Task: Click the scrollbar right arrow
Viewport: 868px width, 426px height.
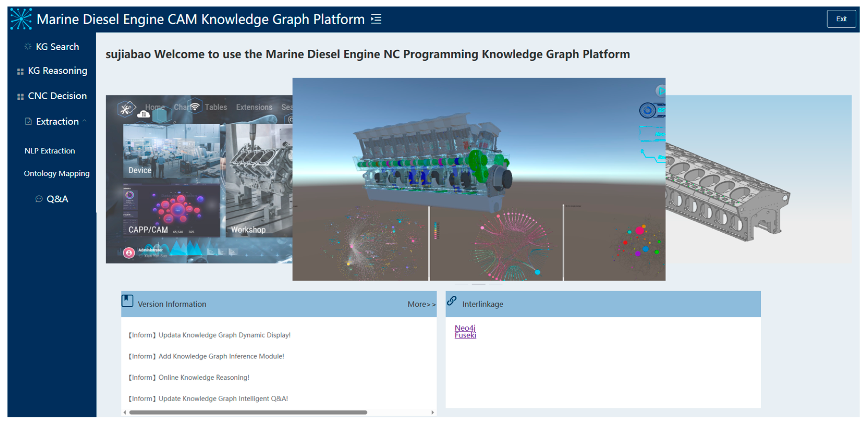Action: 433,412
